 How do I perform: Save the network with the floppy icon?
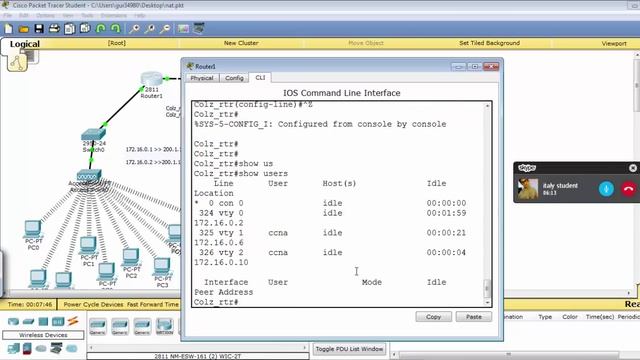pos(39,29)
